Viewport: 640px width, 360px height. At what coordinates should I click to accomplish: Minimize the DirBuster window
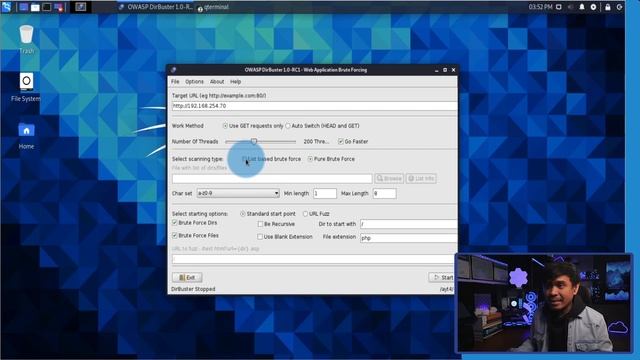(x=436, y=70)
